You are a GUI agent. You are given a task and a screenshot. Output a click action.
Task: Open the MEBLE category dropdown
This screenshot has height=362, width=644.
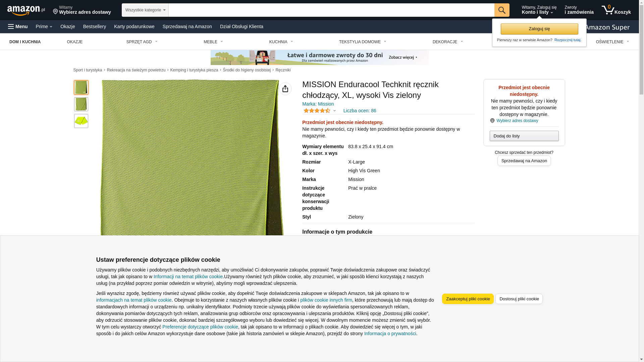tap(213, 42)
